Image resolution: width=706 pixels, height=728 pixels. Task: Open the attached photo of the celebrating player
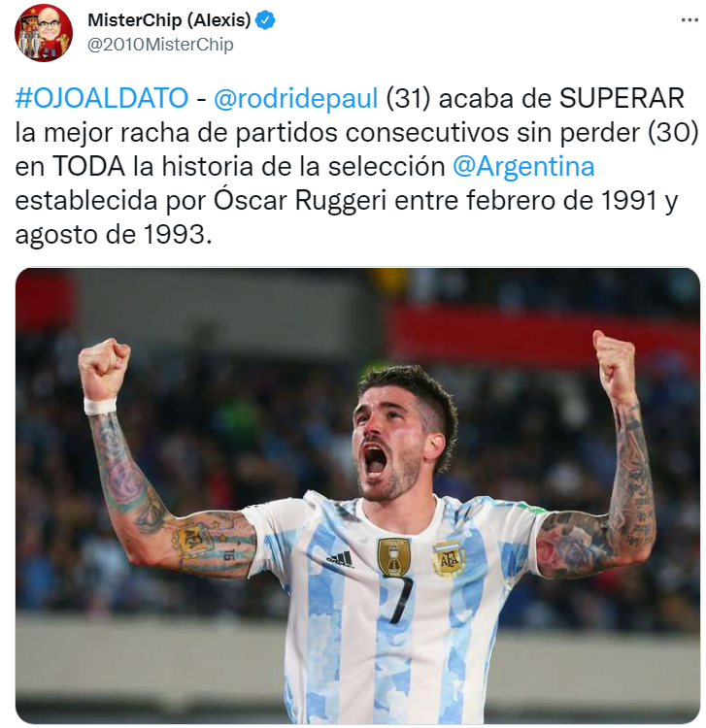[x=357, y=496]
